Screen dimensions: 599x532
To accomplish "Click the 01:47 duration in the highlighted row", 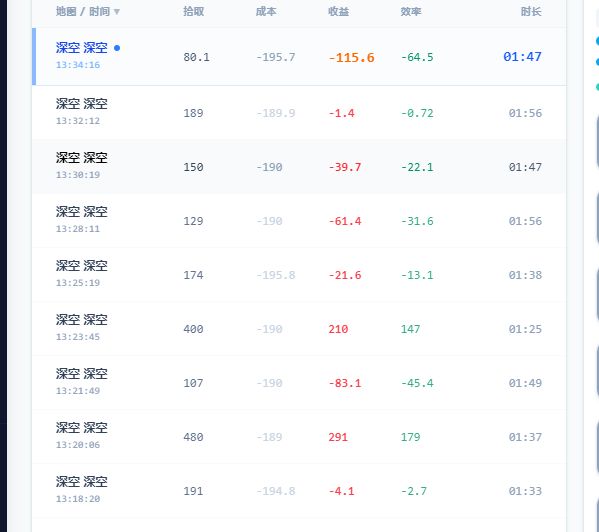I will [x=522, y=57].
